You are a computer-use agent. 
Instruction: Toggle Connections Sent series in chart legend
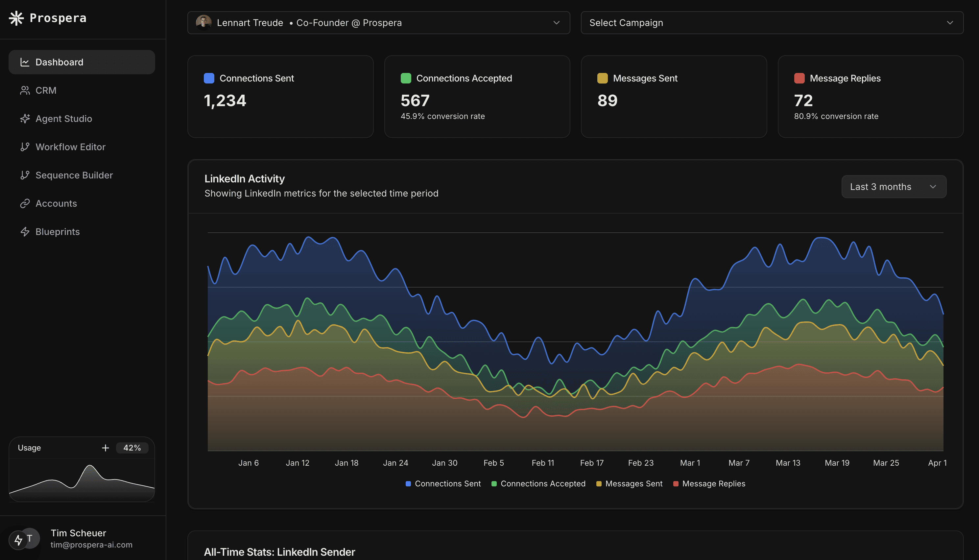pos(443,483)
